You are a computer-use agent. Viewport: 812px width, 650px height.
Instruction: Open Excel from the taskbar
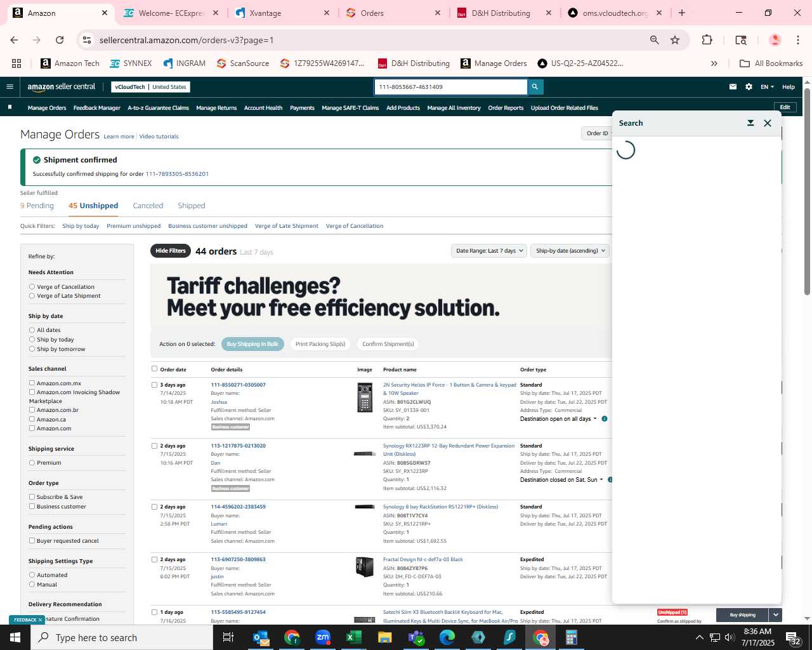click(354, 637)
